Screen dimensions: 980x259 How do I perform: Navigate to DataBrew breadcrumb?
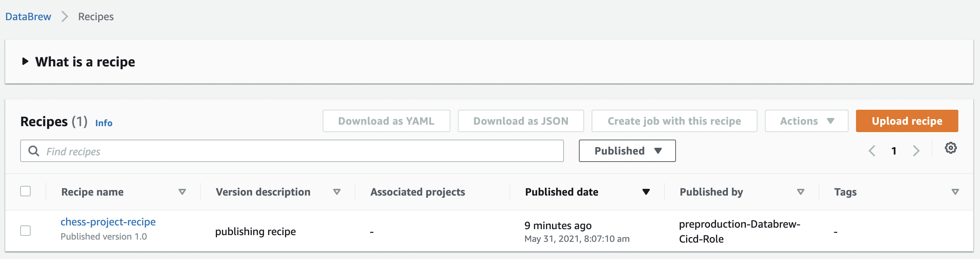pos(28,17)
